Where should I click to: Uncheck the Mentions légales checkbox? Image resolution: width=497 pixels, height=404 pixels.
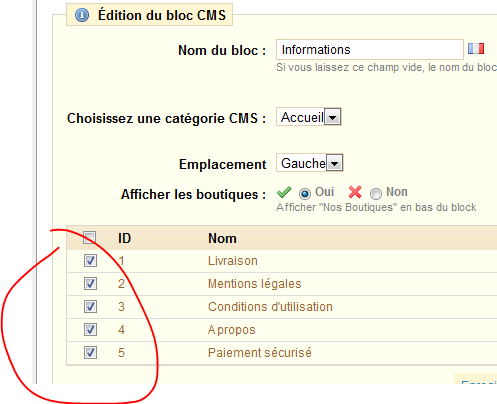point(90,283)
